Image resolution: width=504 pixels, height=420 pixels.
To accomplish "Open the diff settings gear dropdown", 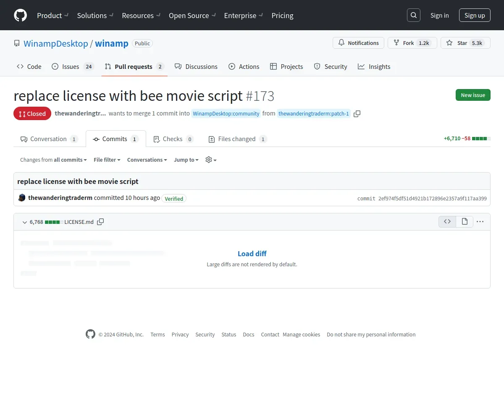I will (x=211, y=160).
